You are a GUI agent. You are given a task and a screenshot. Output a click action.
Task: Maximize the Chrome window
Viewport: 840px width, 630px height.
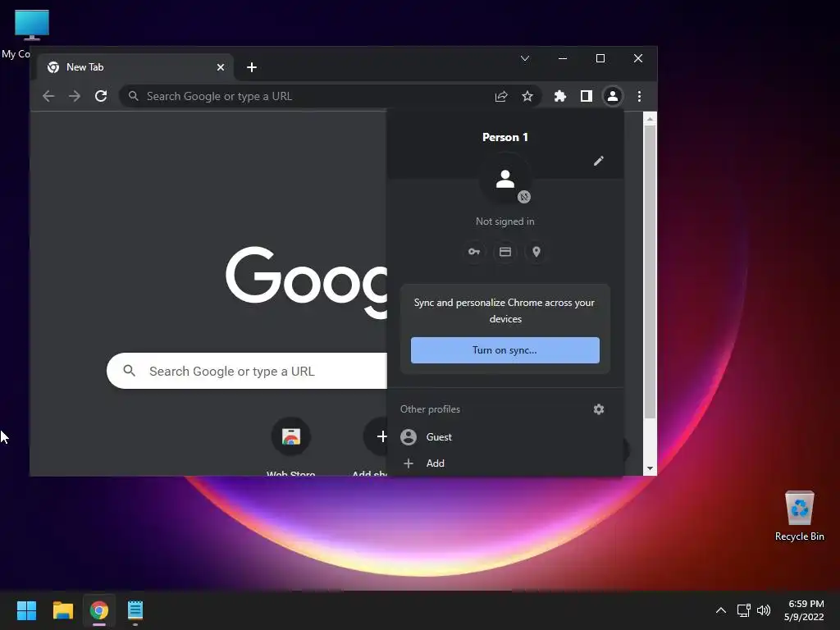tap(600, 58)
